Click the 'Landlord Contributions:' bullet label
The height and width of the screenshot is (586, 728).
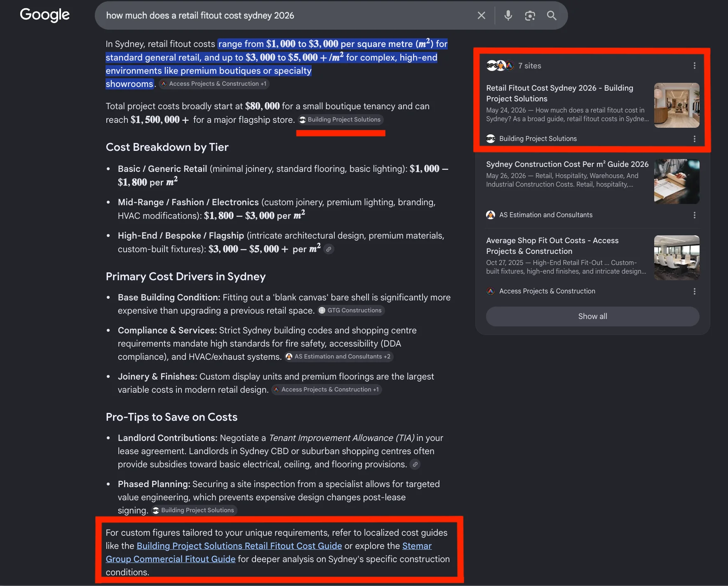pyautogui.click(x=167, y=438)
